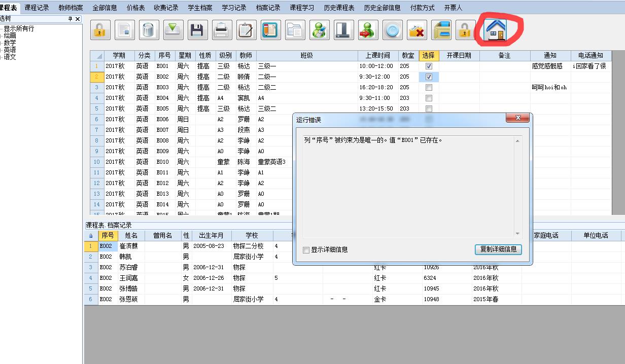The width and height of the screenshot is (625, 364).
Task: Select 显示所有行 in the filter tree
Action: pos(19,28)
